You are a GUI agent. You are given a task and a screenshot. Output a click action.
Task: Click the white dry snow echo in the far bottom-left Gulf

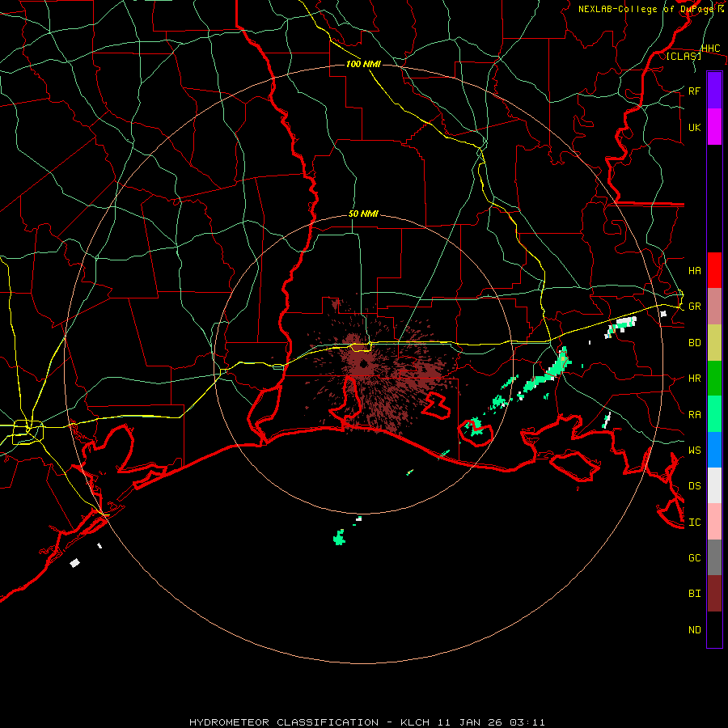coord(74,563)
